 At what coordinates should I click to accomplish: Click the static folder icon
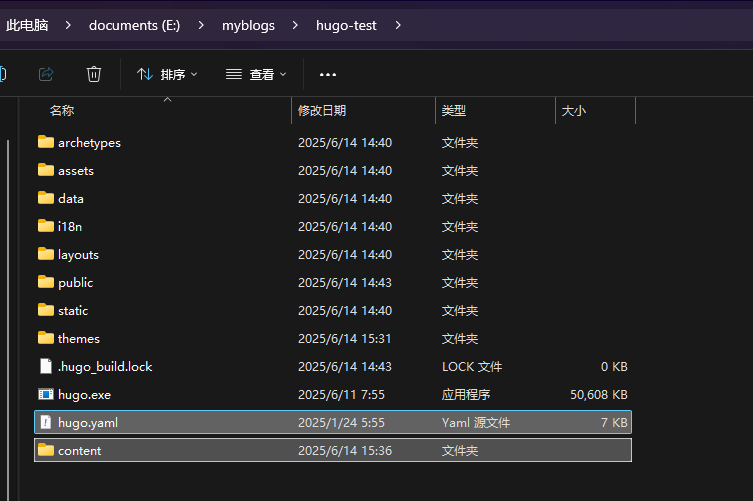tap(46, 310)
